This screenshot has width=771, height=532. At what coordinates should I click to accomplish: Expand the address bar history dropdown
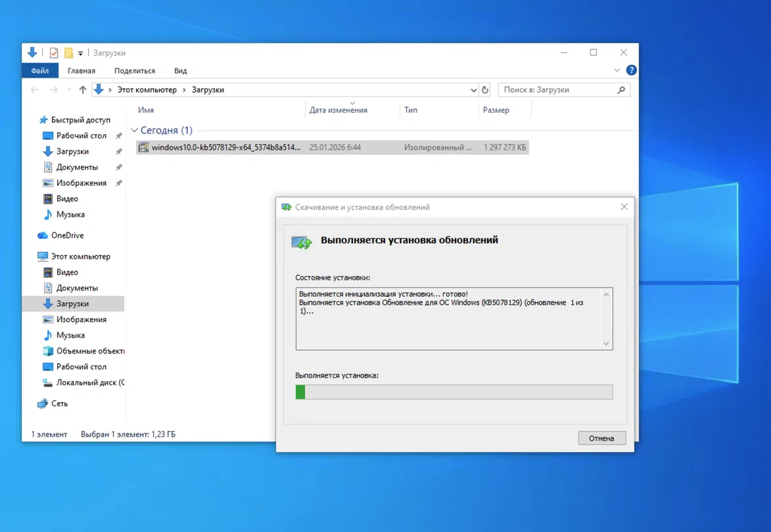(x=474, y=90)
